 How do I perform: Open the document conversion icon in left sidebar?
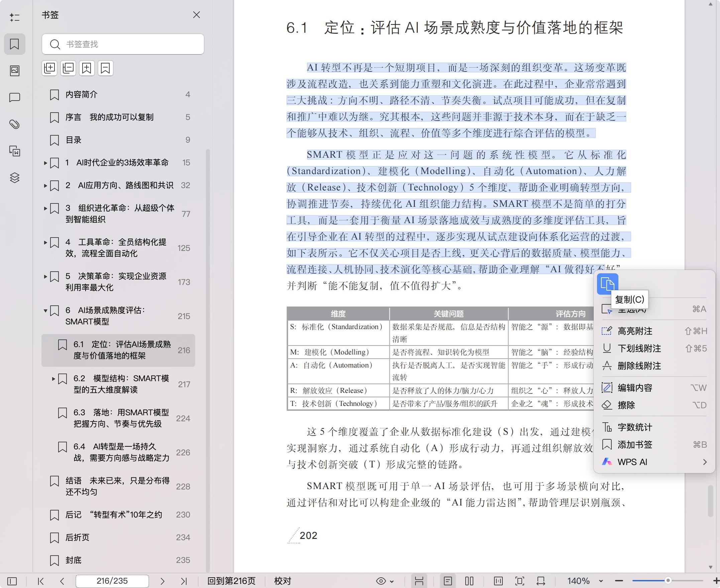pos(15,151)
